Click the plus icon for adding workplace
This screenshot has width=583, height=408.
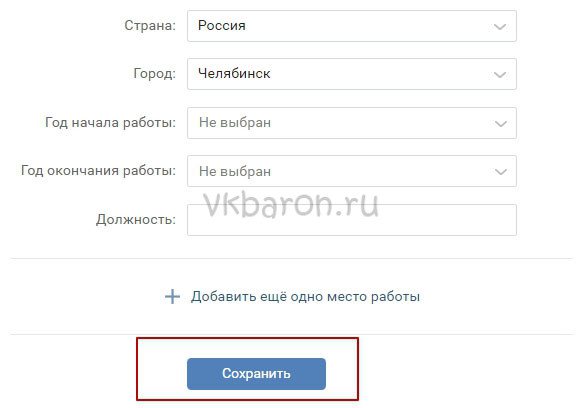tap(172, 297)
